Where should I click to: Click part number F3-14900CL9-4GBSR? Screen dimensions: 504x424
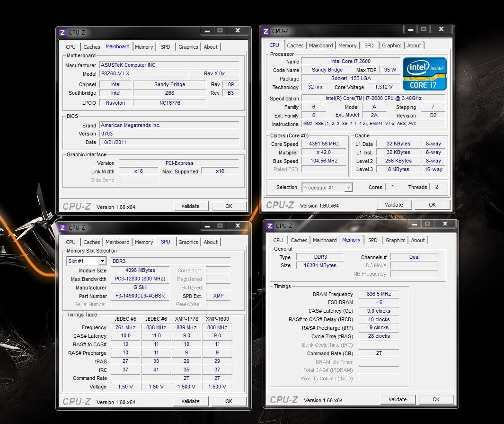tap(140, 296)
